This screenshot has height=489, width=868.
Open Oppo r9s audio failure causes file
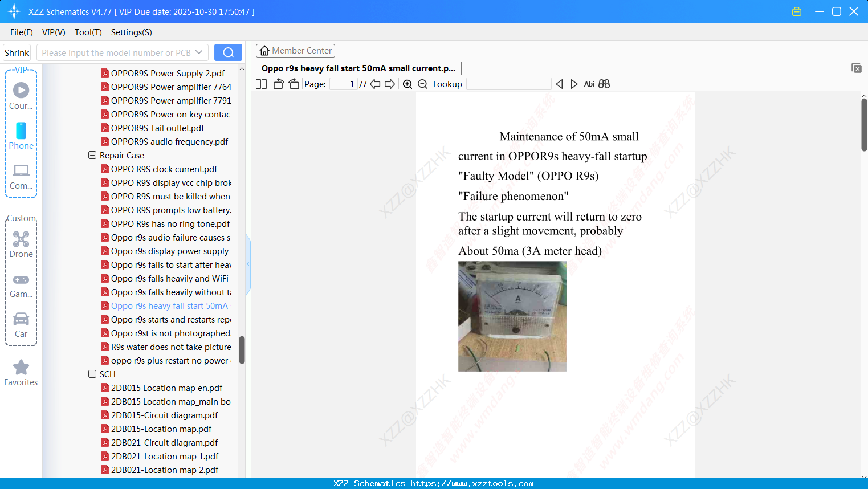[166, 237]
